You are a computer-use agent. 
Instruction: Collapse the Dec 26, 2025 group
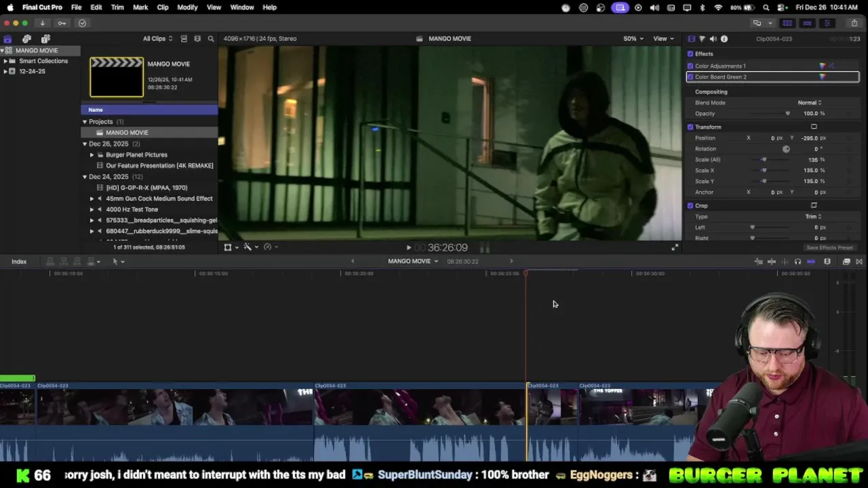(x=85, y=144)
